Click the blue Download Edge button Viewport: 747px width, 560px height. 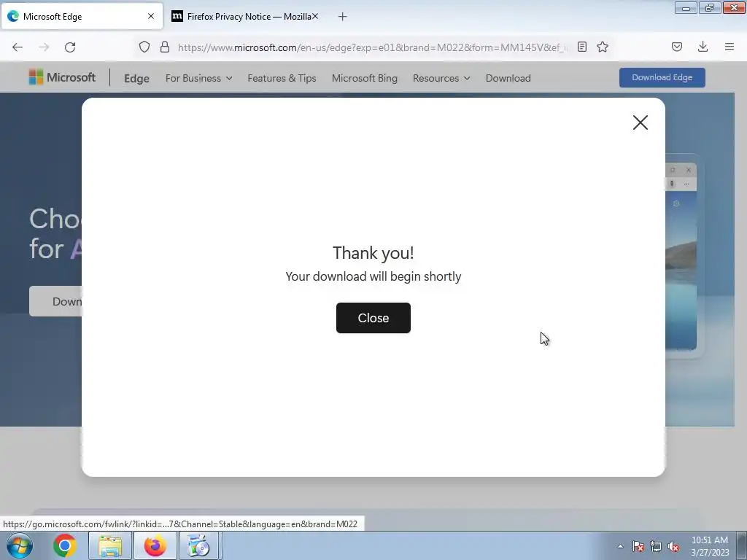662,77
